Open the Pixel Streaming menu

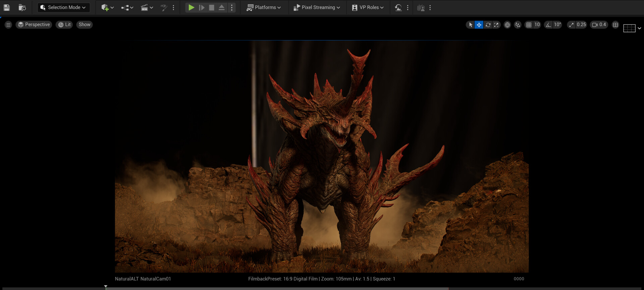click(317, 7)
